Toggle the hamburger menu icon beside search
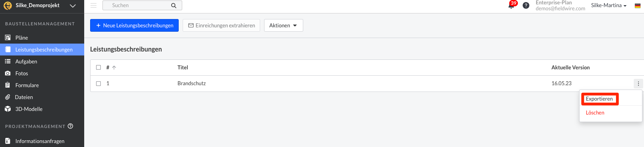This screenshot has height=147, width=644. [93, 6]
